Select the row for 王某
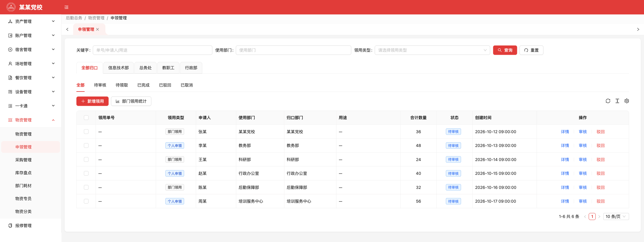 pyautogui.click(x=86, y=160)
